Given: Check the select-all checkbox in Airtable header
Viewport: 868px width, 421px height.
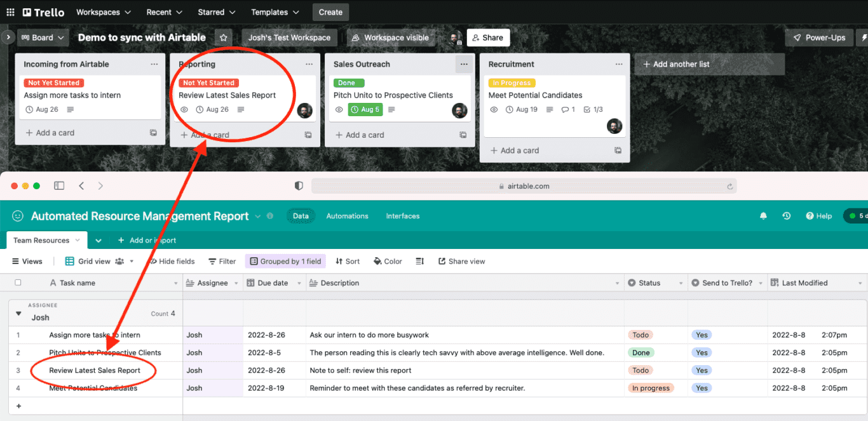Looking at the screenshot, I should coord(18,283).
